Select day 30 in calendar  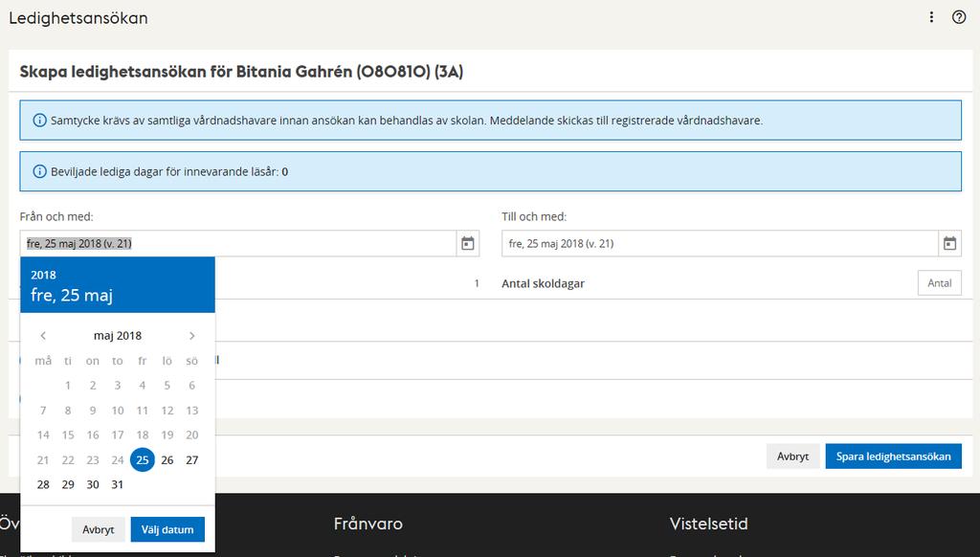coord(93,484)
